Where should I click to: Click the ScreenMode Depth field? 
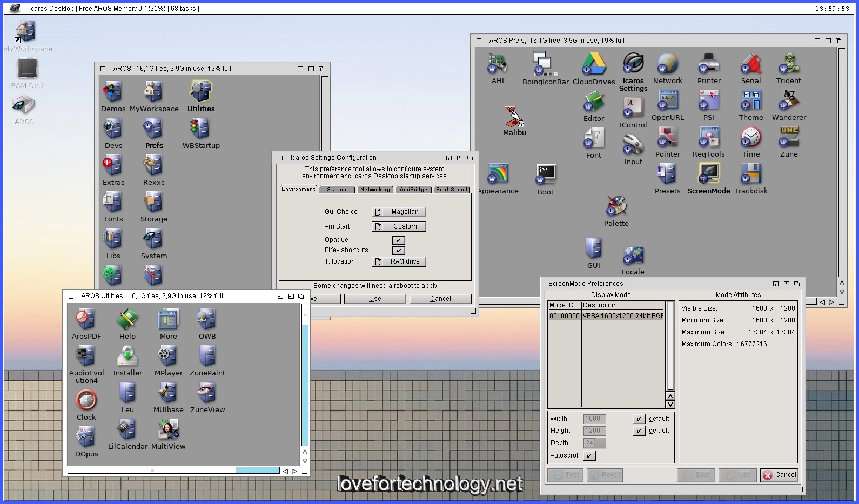tap(594, 443)
